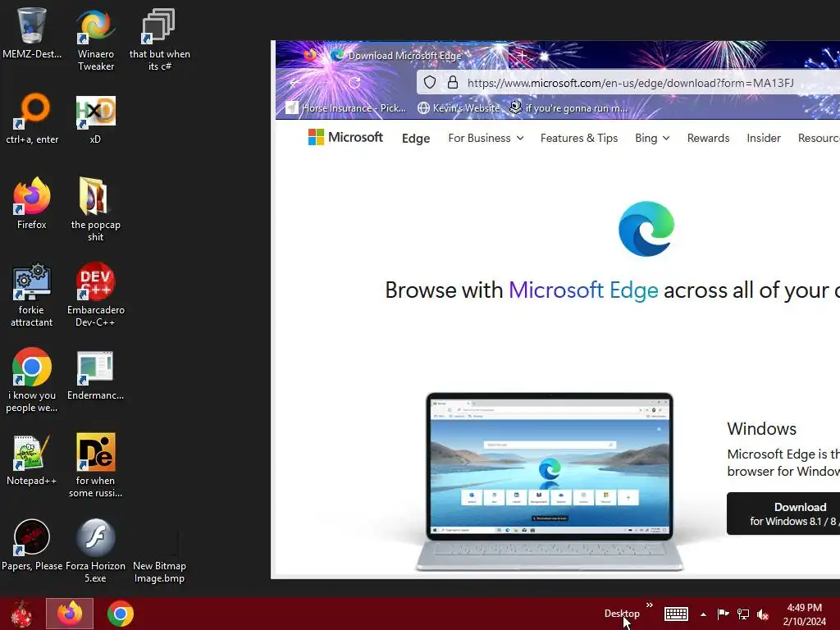The height and width of the screenshot is (630, 840).
Task: Open Chrome 'i know you people we...' shortcut
Action: pyautogui.click(x=32, y=381)
